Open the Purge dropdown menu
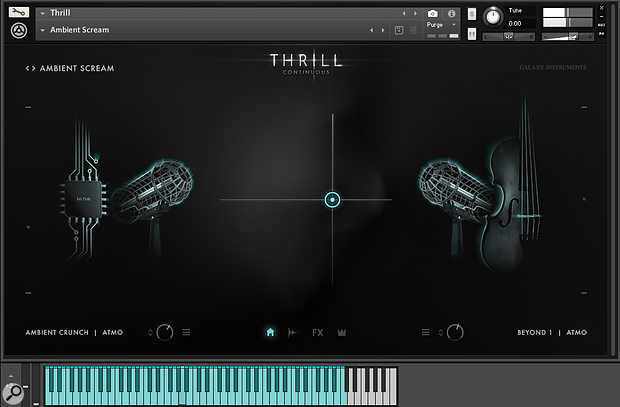This screenshot has height=407, width=620. click(x=441, y=25)
